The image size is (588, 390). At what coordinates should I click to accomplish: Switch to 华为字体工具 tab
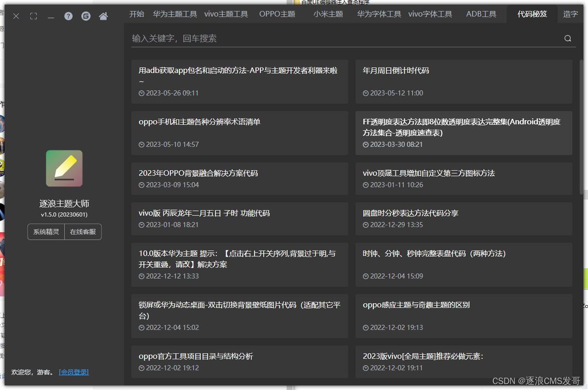[379, 14]
